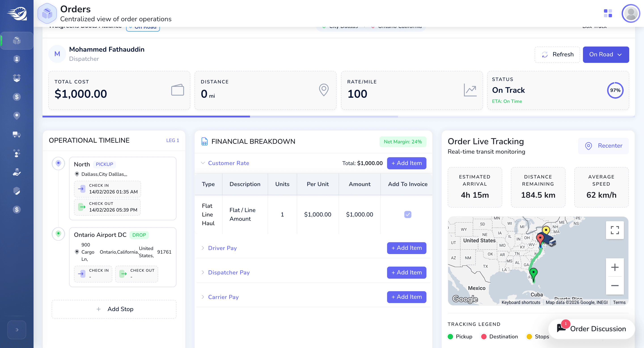Open the orders box icon in sidebar

tap(17, 40)
